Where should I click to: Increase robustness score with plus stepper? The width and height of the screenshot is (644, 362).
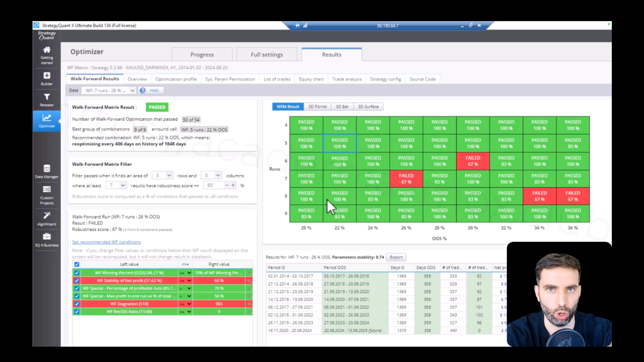point(233,185)
